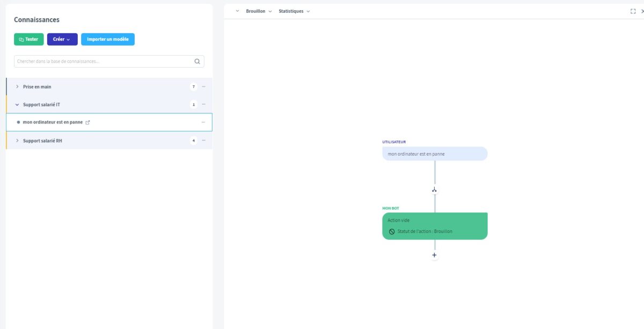The height and width of the screenshot is (329, 644).
Task: Click the draft status icon inside Action vide
Action: coord(392,231)
